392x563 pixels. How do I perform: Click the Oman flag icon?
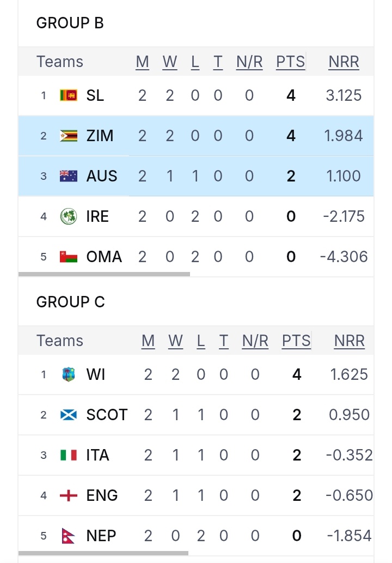click(x=69, y=257)
